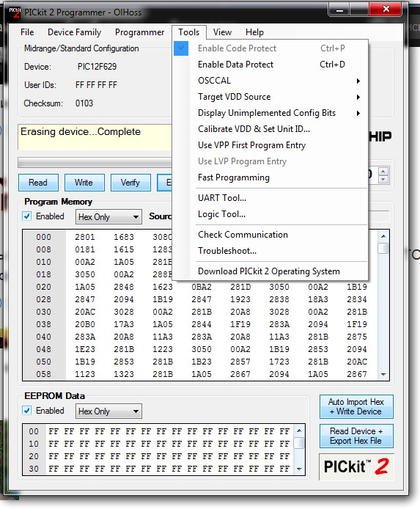Open the Device Family menu

74,32
